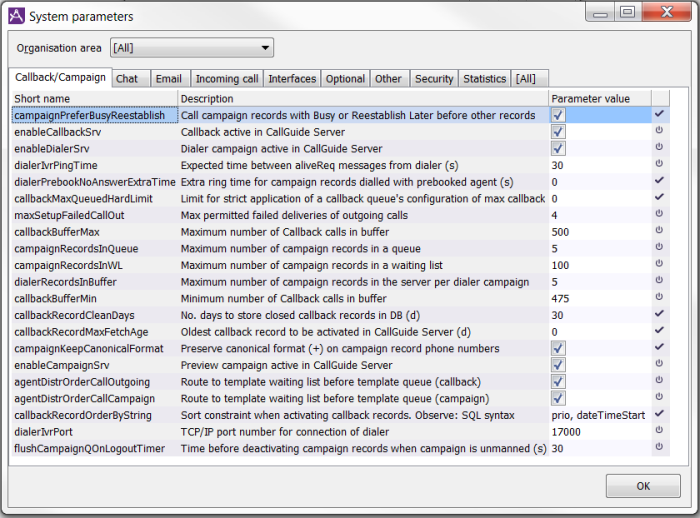Viewport: 700px width, 518px height.
Task: Uncheck campaignKeepCanonicalFormat parameter checkbox
Action: [558, 349]
